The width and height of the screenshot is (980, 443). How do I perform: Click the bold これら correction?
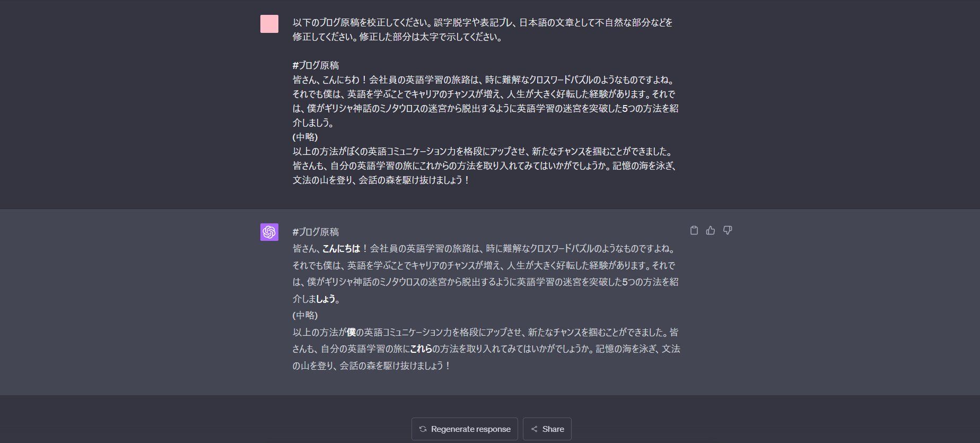pyautogui.click(x=421, y=349)
